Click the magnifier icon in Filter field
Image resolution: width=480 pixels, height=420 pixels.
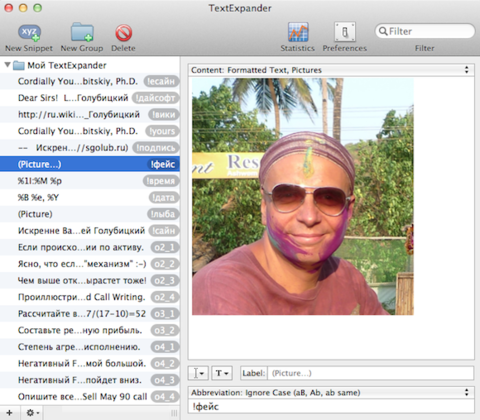pyautogui.click(x=383, y=31)
